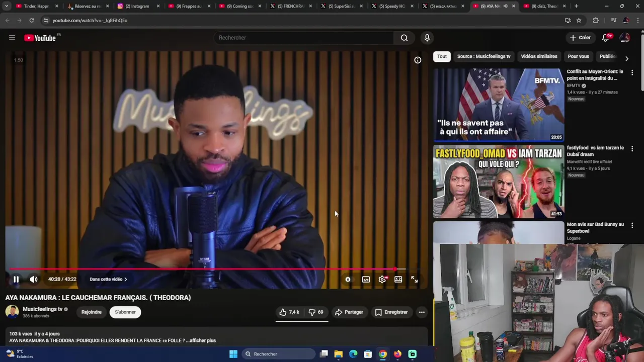This screenshot has height=362, width=644.
Task: Open a new browser tab
Action: [576, 6]
